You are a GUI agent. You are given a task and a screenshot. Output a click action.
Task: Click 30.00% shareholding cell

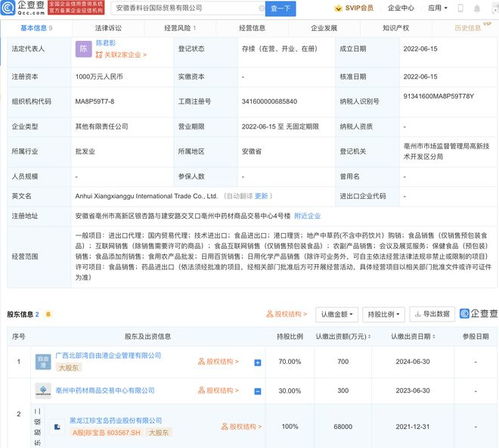tap(290, 391)
